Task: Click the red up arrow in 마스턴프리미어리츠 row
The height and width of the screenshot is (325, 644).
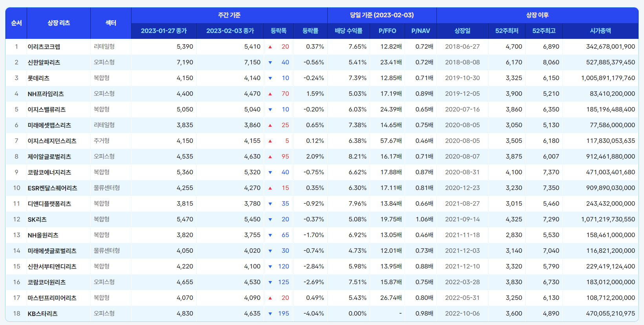Action: 270,298
